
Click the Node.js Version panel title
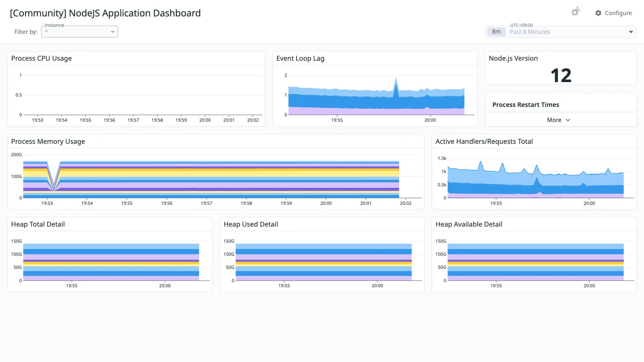pyautogui.click(x=513, y=58)
